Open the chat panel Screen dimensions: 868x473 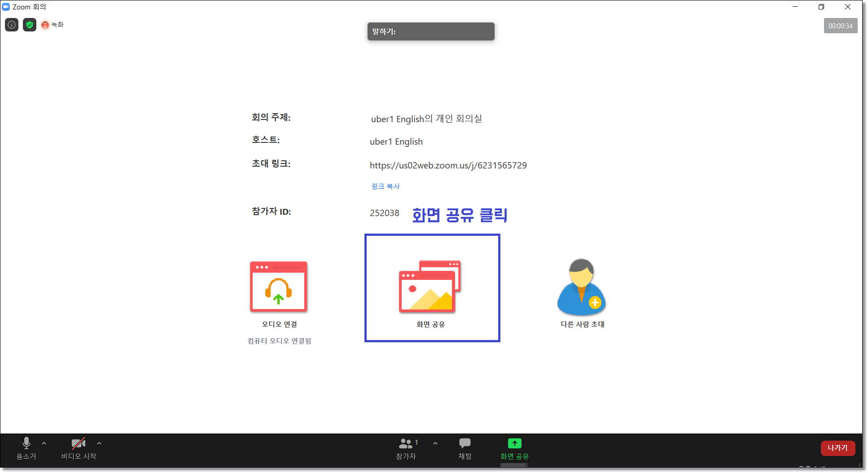(x=465, y=448)
